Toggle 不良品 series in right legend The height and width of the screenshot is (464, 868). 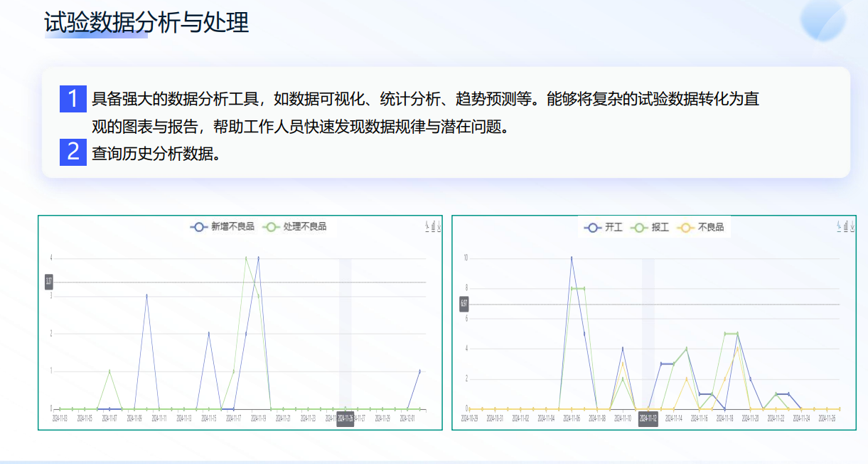point(701,227)
